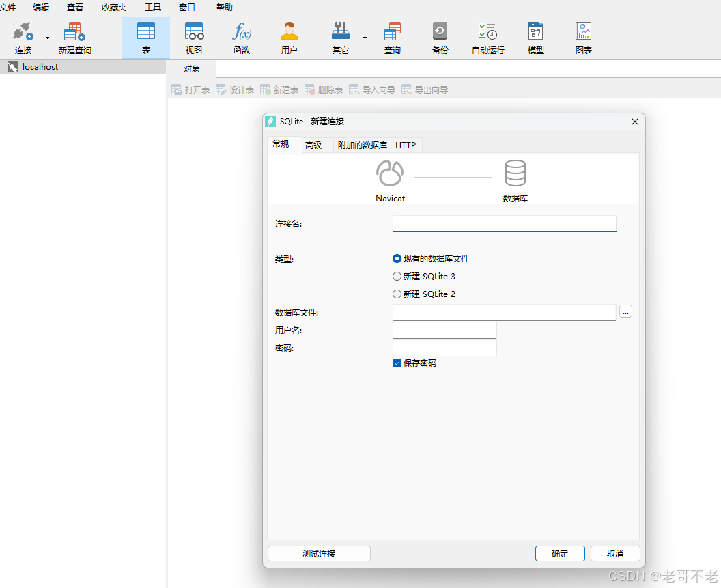Click the Navicat logo icon in dialog

pyautogui.click(x=390, y=173)
